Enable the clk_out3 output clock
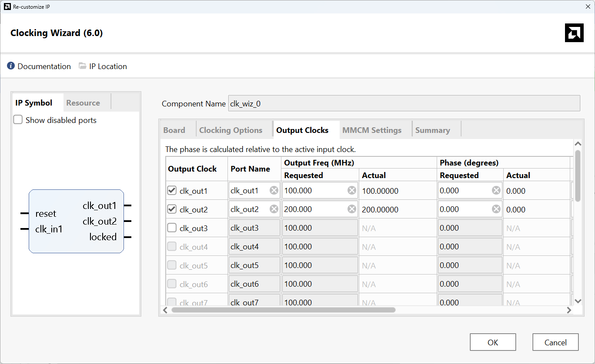595x364 pixels. [172, 228]
